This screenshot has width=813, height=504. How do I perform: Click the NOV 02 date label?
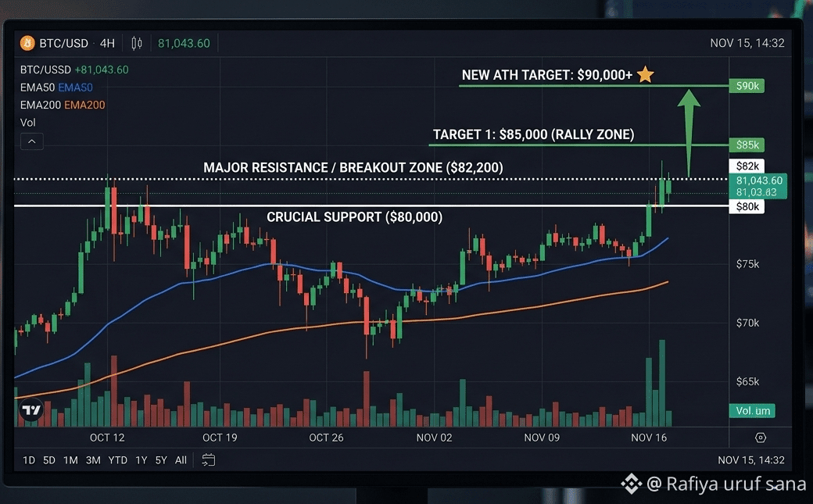pyautogui.click(x=434, y=438)
